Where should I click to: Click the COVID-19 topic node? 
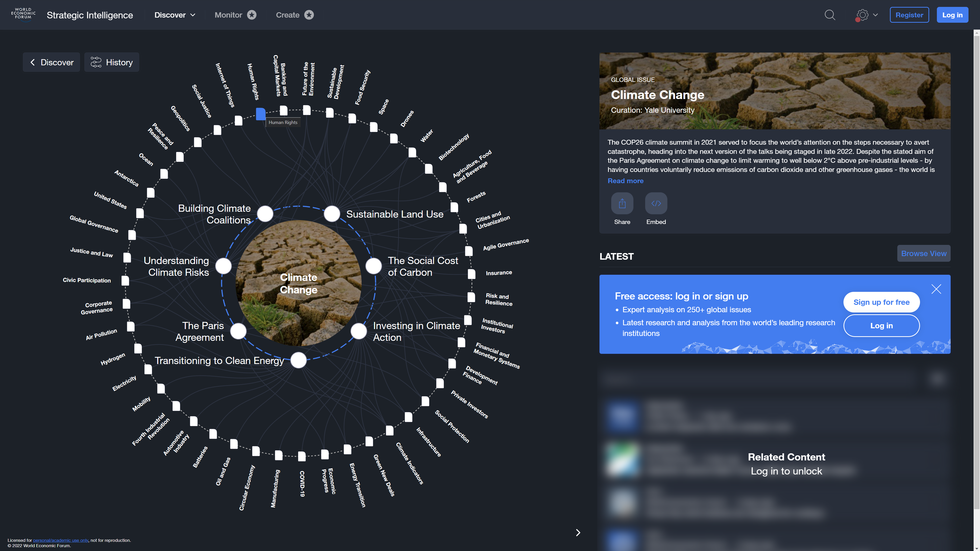point(302,456)
